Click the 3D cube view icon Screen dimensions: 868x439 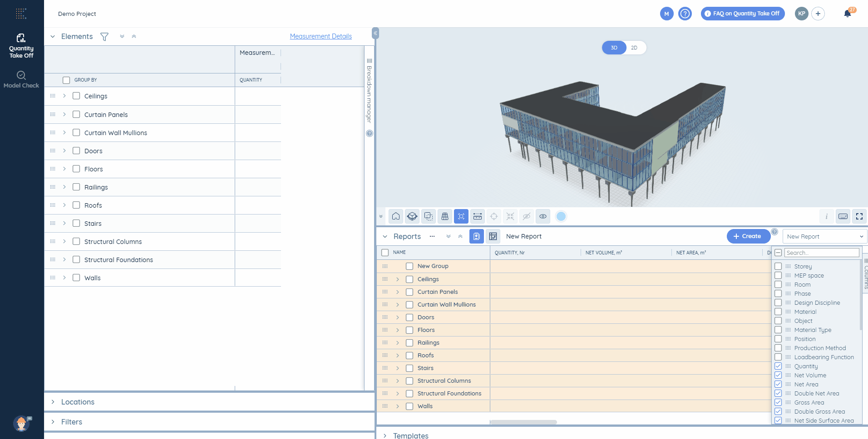pos(412,216)
